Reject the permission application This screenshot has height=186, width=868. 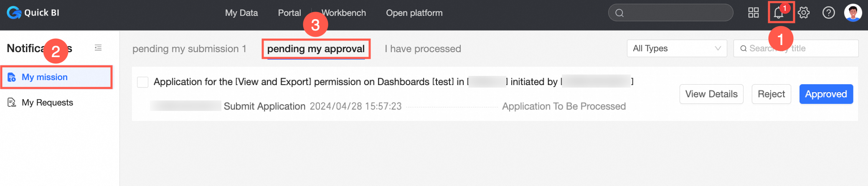pos(771,94)
